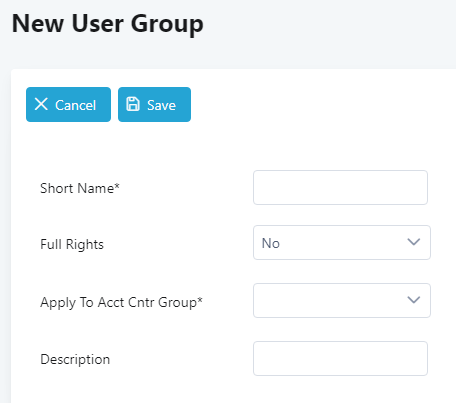Click the Description label
The image size is (456, 403).
[x=75, y=360]
